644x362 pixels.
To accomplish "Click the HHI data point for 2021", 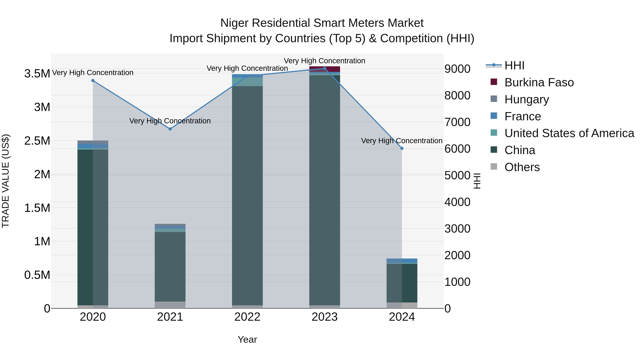I will pos(170,129).
